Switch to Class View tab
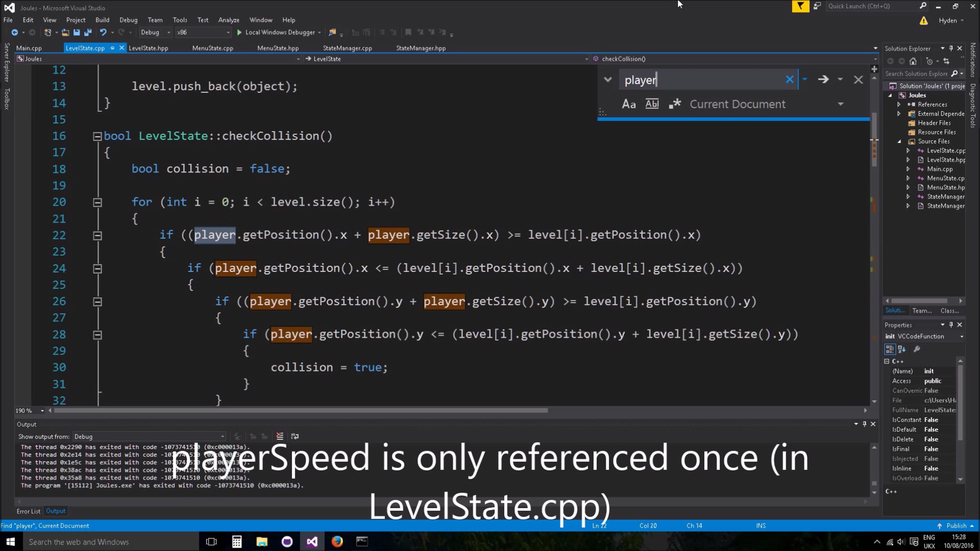This screenshot has height=551, width=980. 950,311
